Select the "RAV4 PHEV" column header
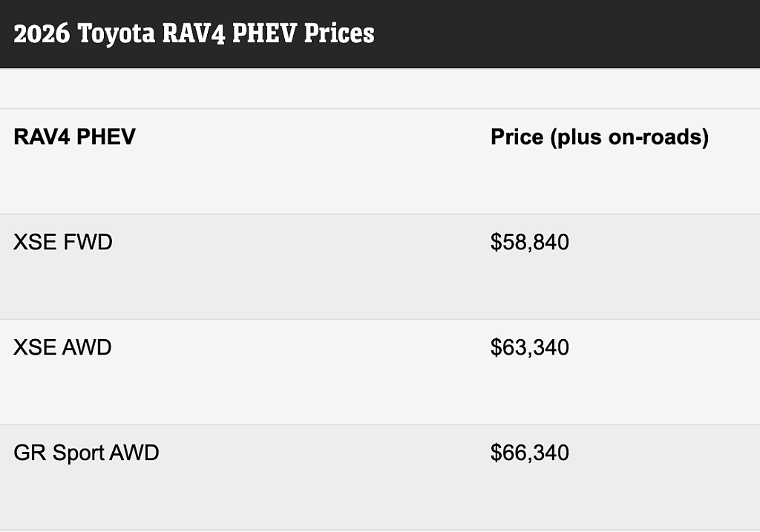 74,137
